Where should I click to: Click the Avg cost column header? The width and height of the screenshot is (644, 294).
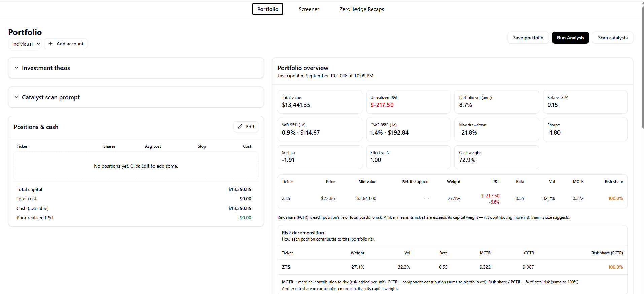(153, 146)
